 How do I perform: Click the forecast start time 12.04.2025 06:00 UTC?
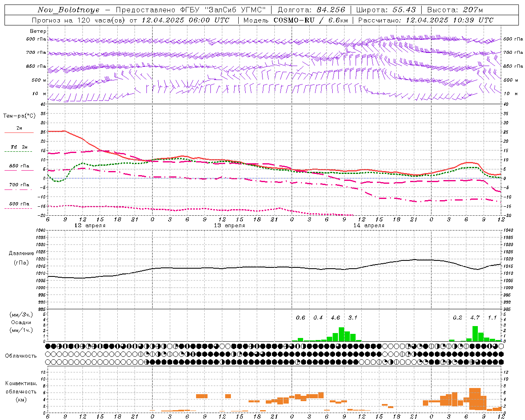[x=185, y=20]
